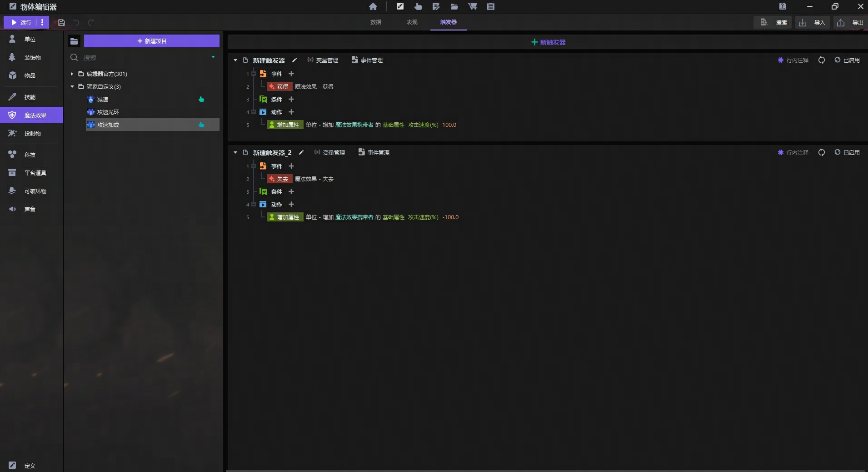Select the 魔法效果 - 获得 event row
This screenshot has width=868, height=472.
point(301,86)
